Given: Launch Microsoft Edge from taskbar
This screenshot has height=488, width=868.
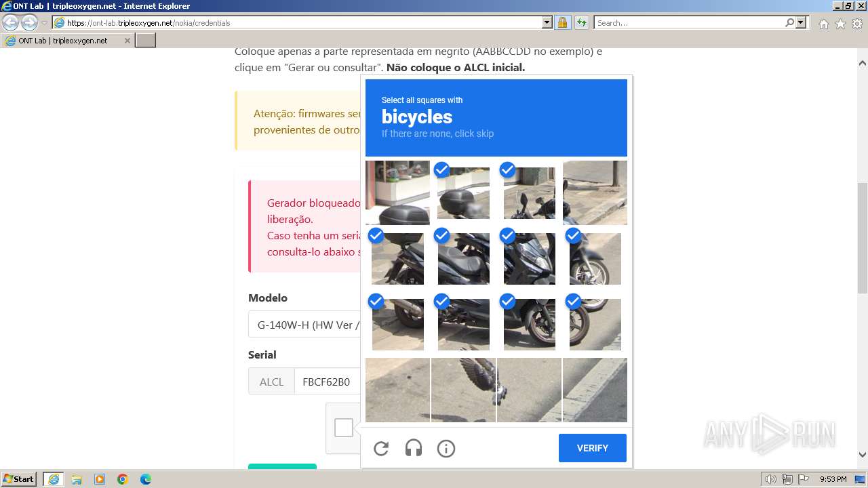Looking at the screenshot, I should pos(146,479).
